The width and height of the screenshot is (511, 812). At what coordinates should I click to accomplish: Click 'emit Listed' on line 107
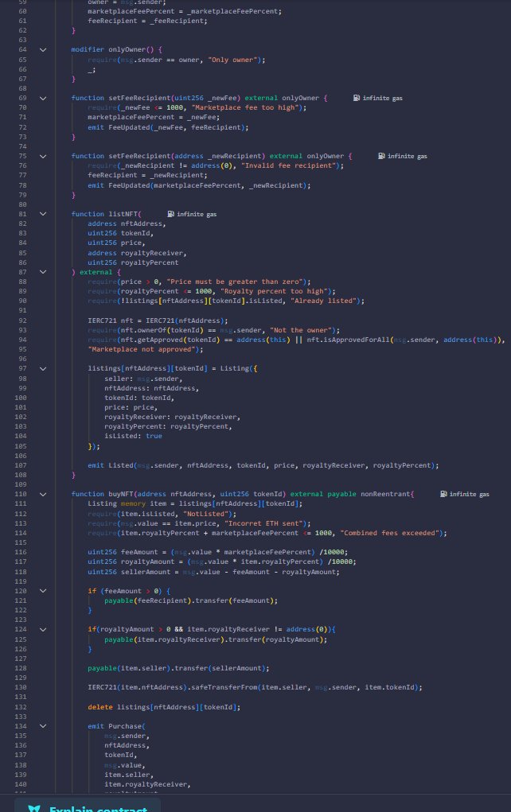[x=111, y=465]
